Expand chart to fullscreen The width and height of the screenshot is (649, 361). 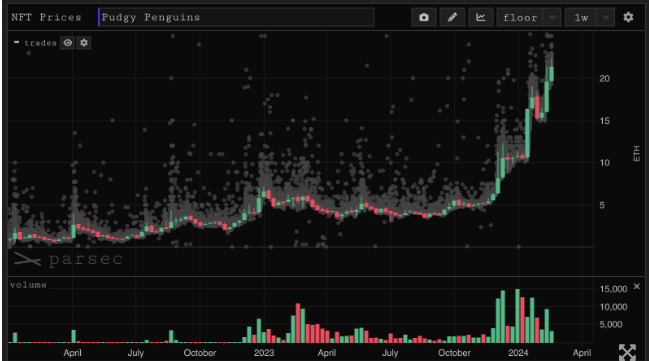(x=627, y=352)
